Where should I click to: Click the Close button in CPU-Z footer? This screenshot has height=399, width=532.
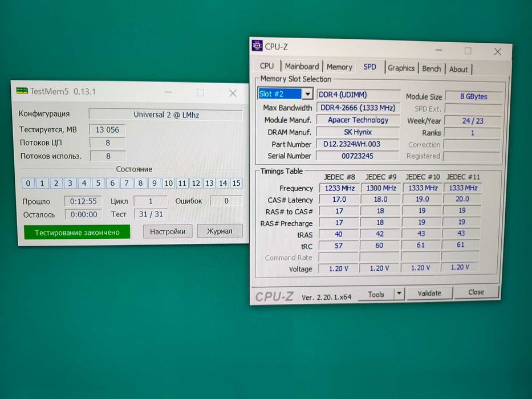coord(476,292)
